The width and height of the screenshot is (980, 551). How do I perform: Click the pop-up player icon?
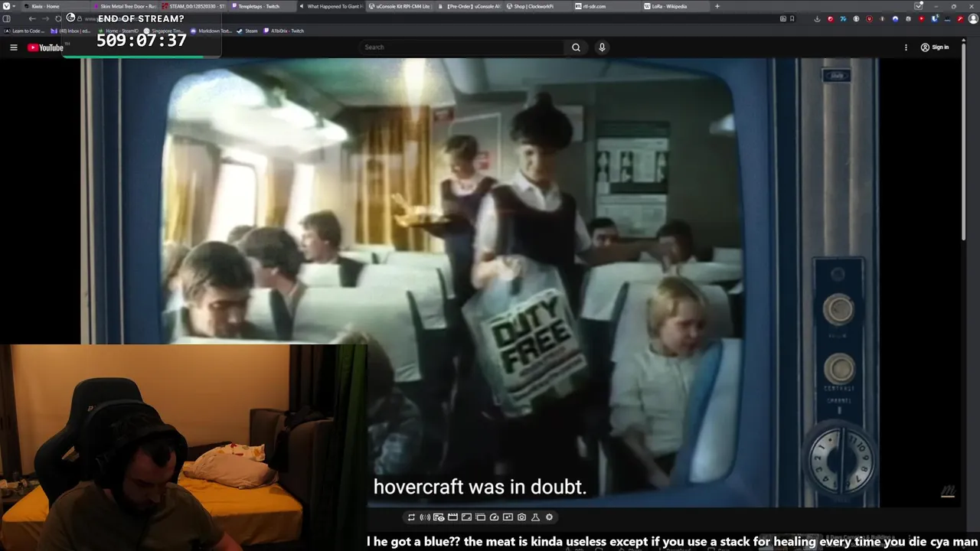click(x=480, y=517)
